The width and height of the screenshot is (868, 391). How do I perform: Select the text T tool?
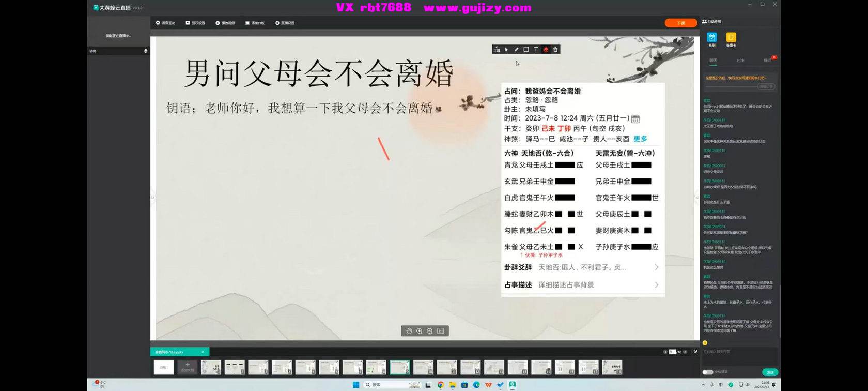click(x=536, y=50)
